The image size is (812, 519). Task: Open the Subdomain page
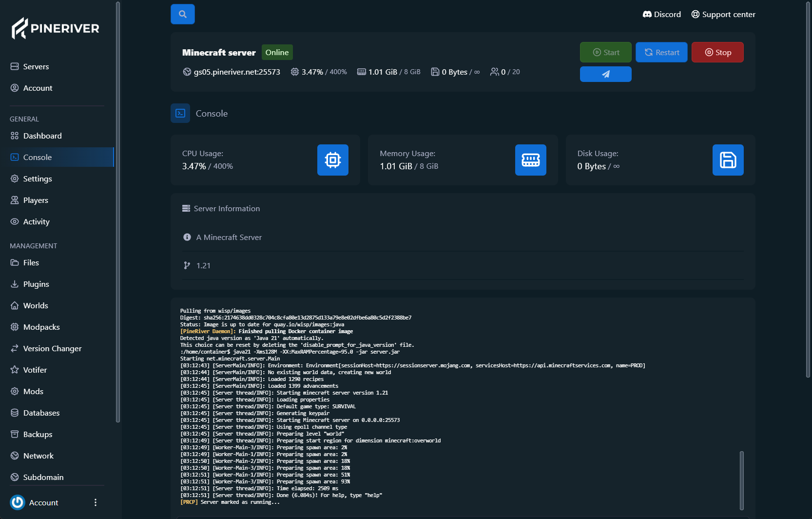57,477
